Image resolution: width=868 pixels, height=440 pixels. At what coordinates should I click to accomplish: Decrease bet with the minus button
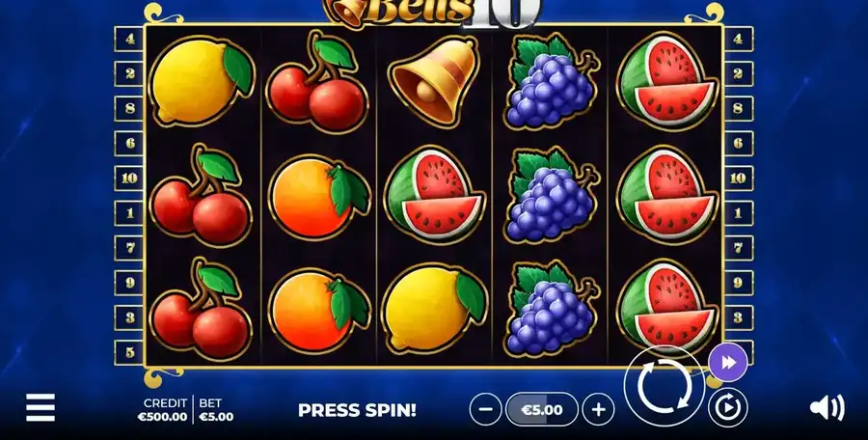click(485, 409)
